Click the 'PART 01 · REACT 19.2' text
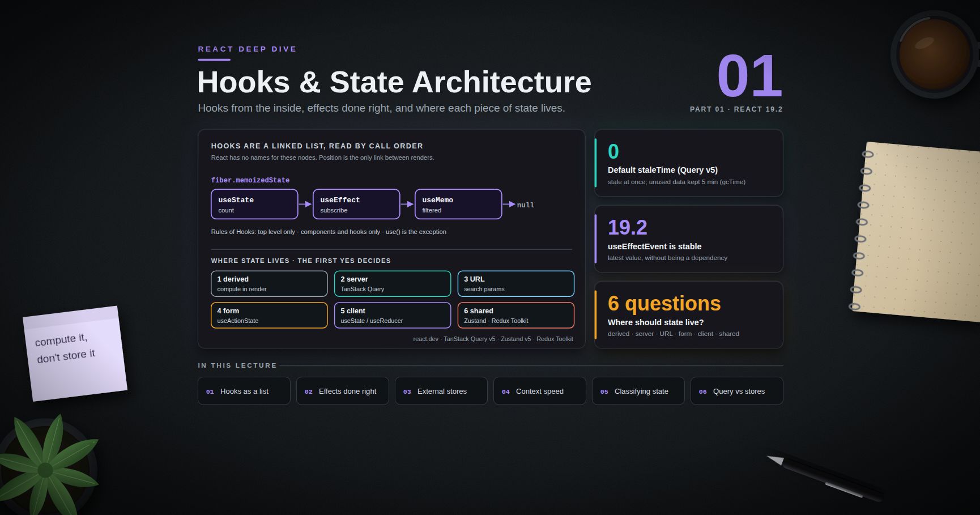This screenshot has height=515, width=980. [x=736, y=109]
